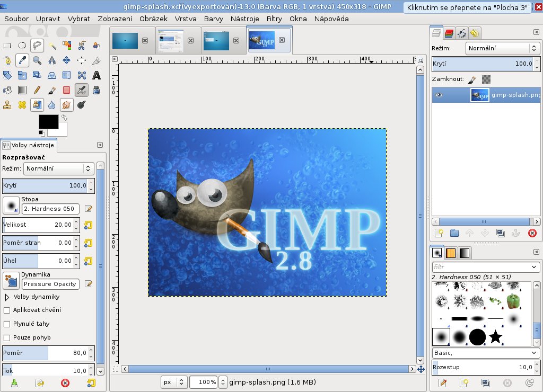Create a new layer group folder icon
Viewport: 543px width, 392px height.
click(x=454, y=233)
